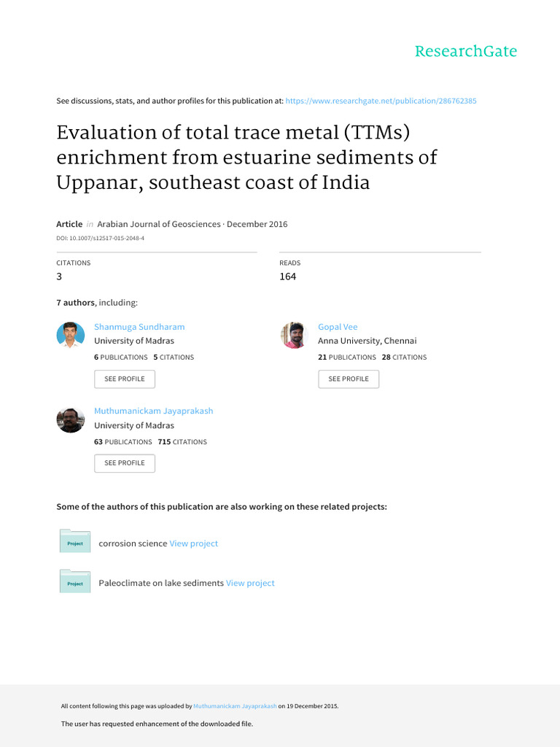Open the publication URL link
The height and width of the screenshot is (747, 560).
tap(381, 101)
